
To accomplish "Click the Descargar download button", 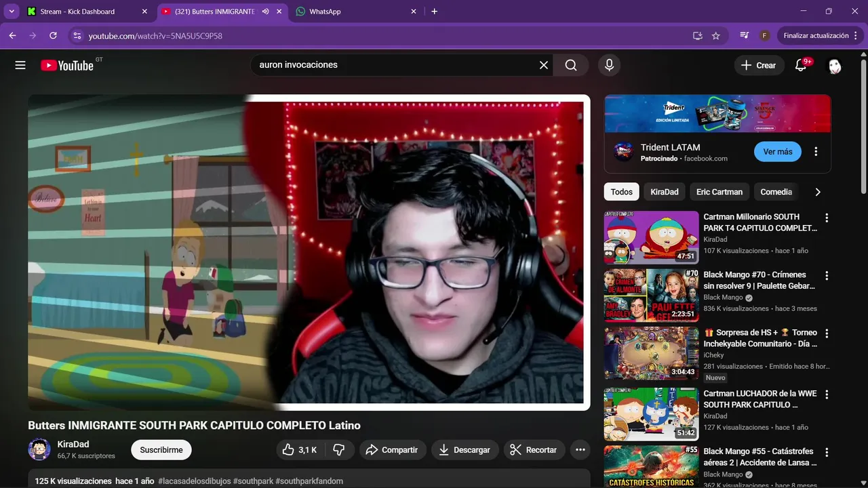I will tap(465, 450).
